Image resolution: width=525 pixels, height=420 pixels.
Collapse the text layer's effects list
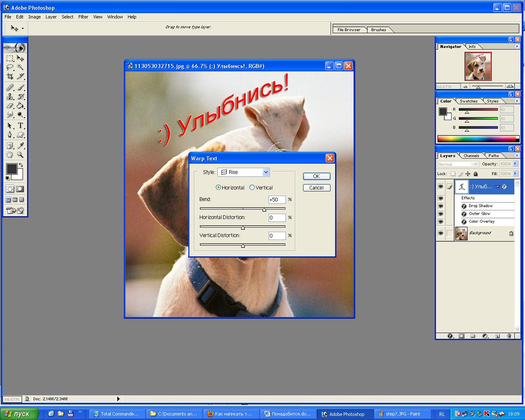(498, 187)
